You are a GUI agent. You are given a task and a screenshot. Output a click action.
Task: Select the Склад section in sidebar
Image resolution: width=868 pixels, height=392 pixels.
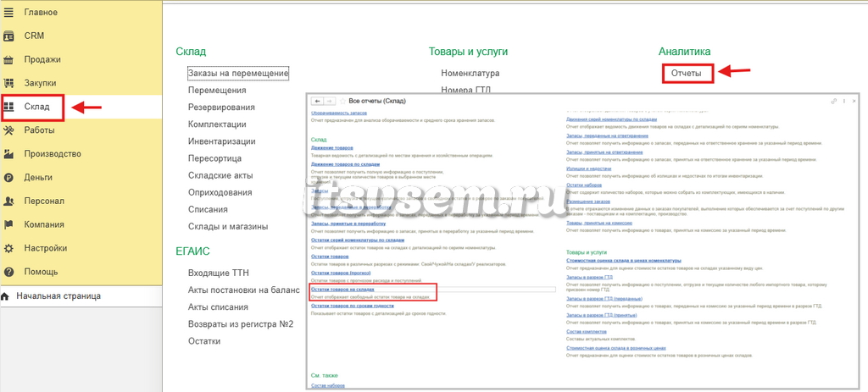pyautogui.click(x=33, y=108)
